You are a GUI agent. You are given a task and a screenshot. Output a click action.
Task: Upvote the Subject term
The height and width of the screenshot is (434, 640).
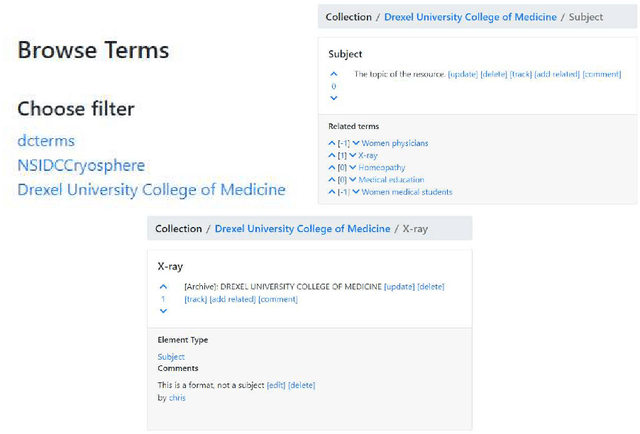pos(334,74)
